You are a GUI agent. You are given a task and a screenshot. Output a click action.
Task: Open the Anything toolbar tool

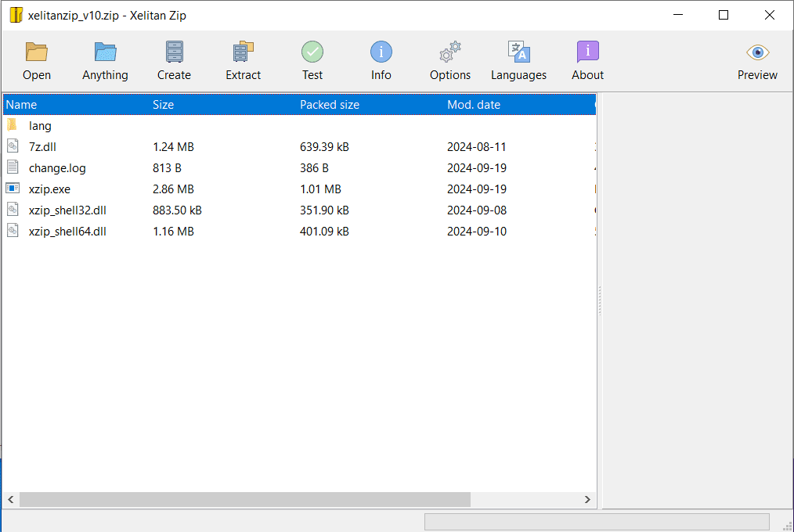pos(106,52)
